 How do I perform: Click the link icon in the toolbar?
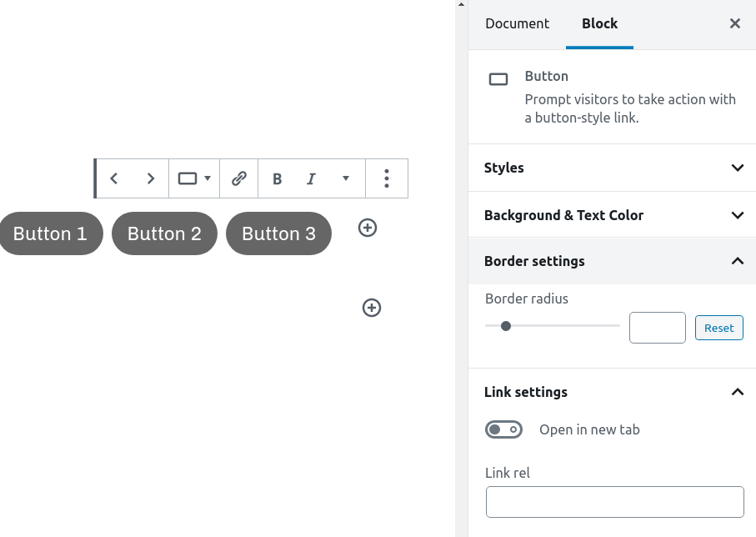[239, 178]
